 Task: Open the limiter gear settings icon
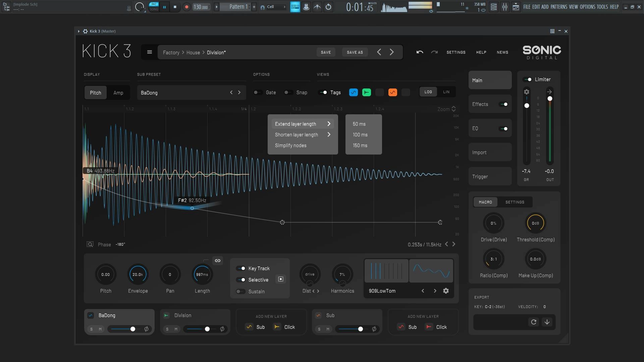[527, 92]
